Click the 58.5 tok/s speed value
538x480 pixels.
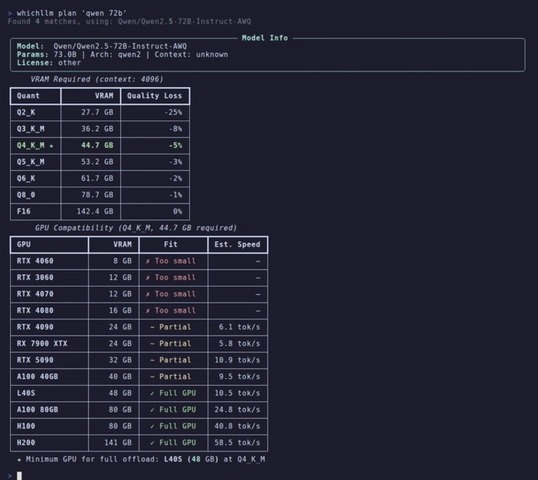point(237,442)
